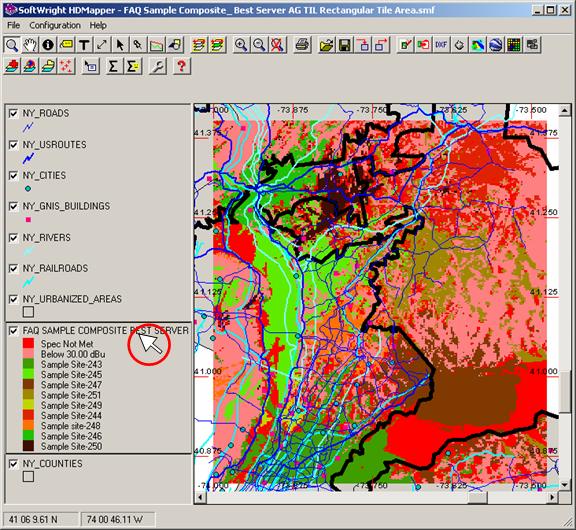576x530 pixels.
Task: Choose the information identify tool
Action: coord(48,45)
